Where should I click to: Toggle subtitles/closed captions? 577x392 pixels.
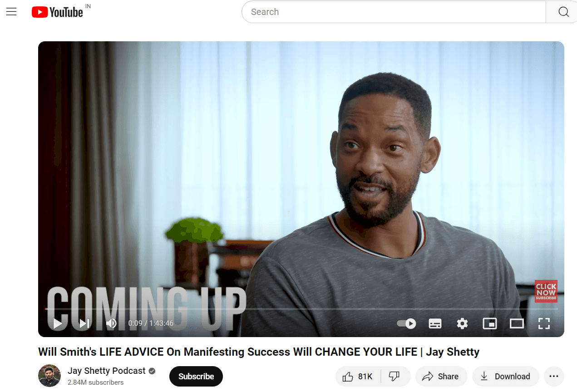point(435,323)
